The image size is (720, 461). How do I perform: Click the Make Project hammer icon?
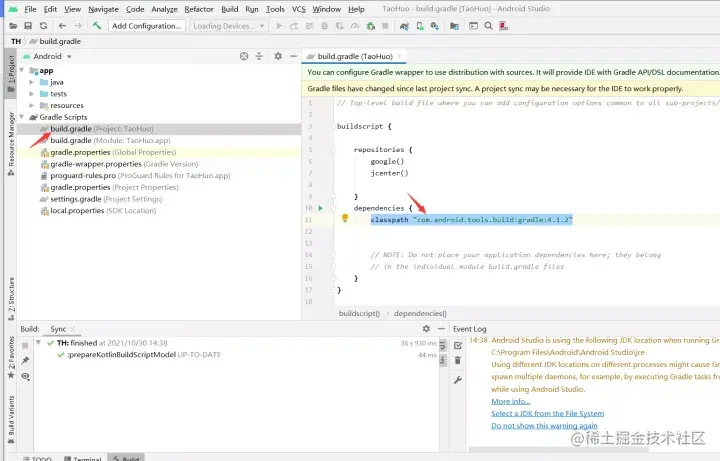tap(96, 26)
